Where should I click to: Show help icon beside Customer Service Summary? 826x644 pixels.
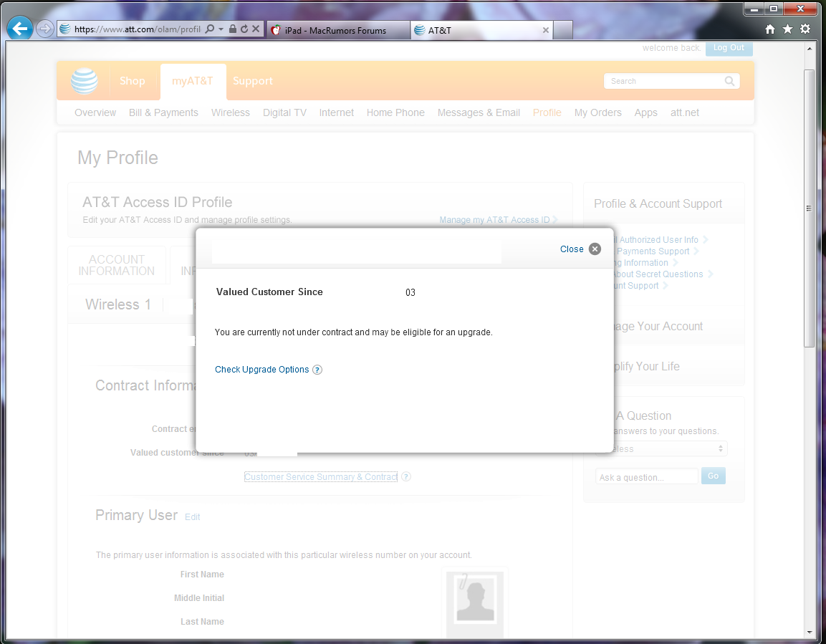click(x=406, y=476)
